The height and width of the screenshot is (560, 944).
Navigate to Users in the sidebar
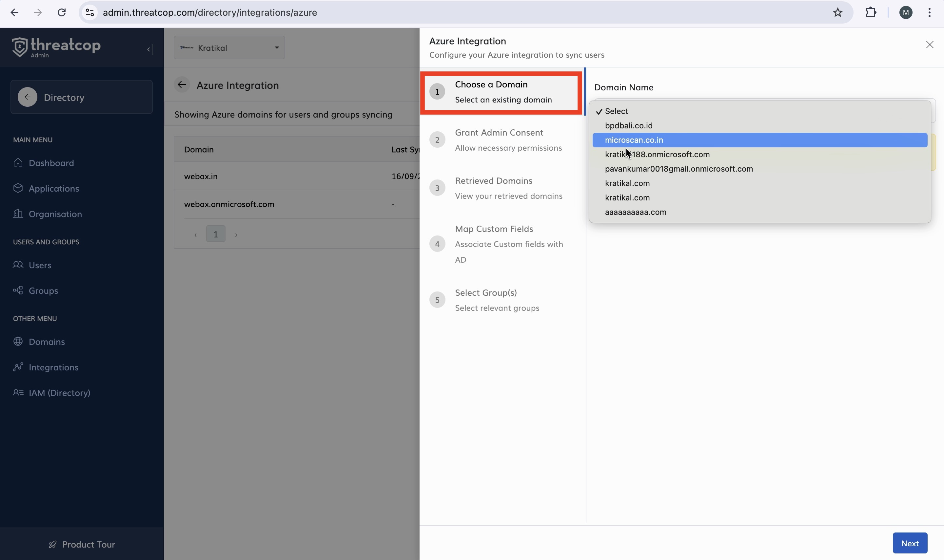[x=40, y=265]
